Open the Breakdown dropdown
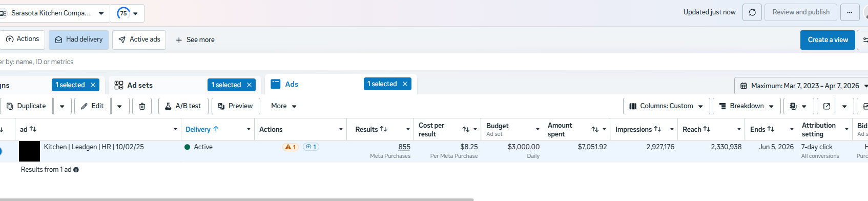Image resolution: width=868 pixels, height=201 pixels. click(x=747, y=106)
